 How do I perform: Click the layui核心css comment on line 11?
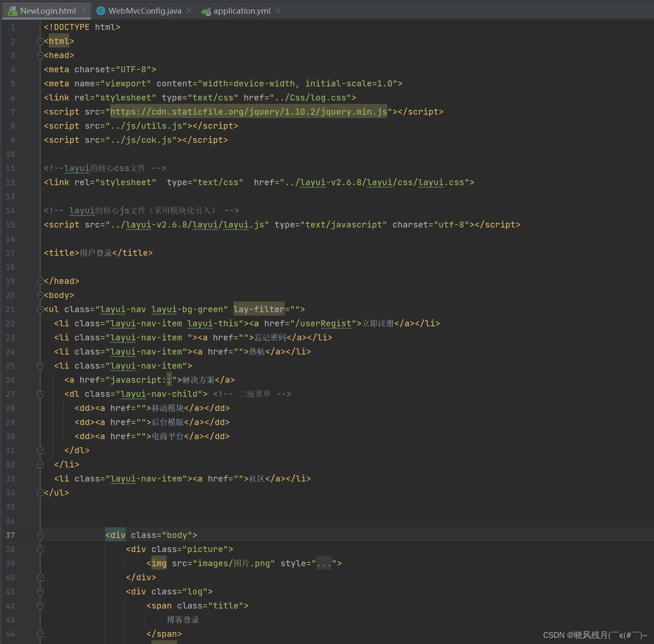pyautogui.click(x=105, y=168)
